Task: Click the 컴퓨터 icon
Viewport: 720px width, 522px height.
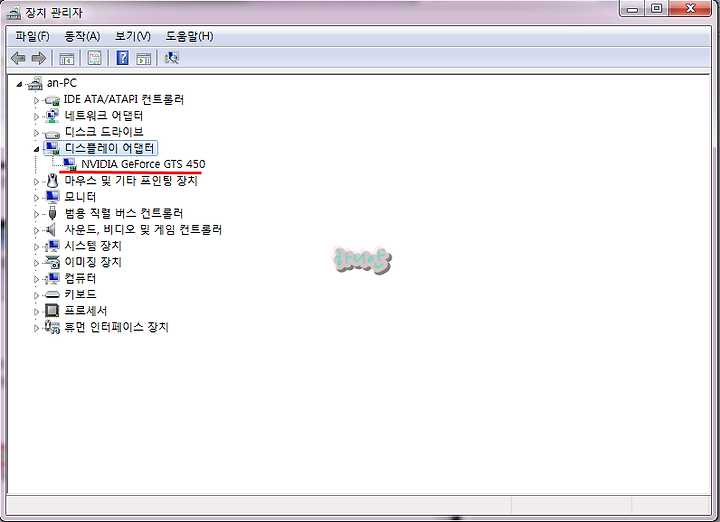Action: tap(52, 278)
